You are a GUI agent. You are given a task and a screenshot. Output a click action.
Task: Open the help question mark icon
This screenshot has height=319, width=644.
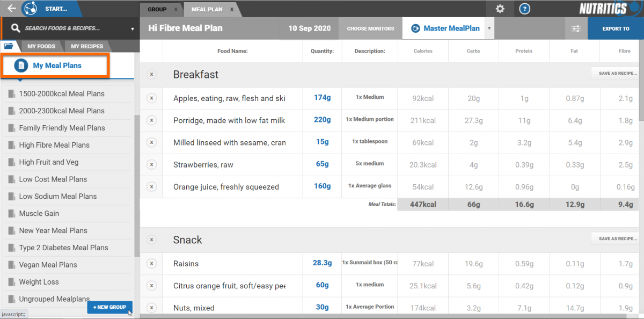point(525,9)
